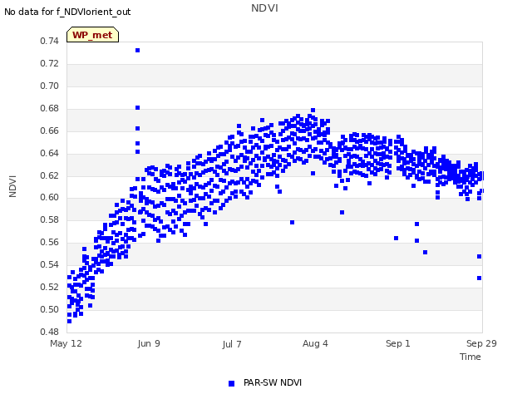Screen dimensions: 532x399
Task: Click the 0.70 y-axis tick label
Action: tap(49, 86)
